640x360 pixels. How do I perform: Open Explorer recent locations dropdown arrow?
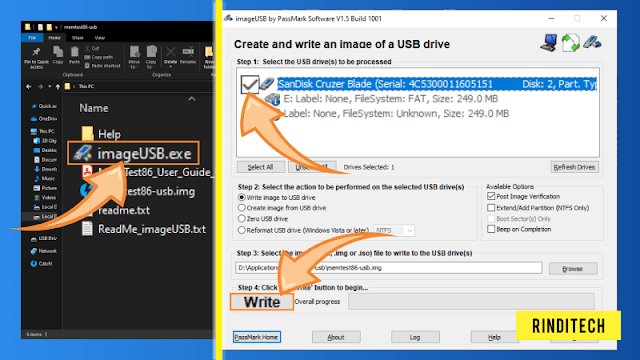coord(49,87)
